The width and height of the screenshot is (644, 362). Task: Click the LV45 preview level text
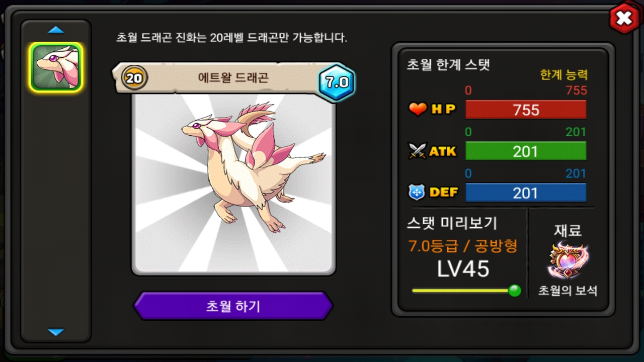click(463, 269)
